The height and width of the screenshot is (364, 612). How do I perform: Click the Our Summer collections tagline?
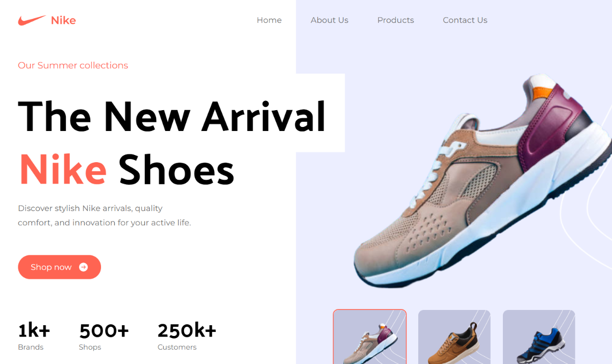pos(73,65)
